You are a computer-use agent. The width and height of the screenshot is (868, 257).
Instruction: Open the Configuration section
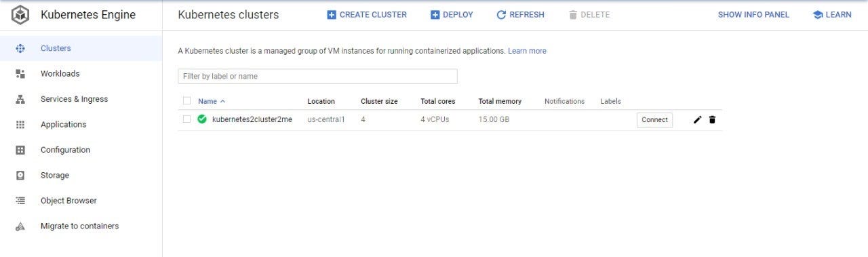(65, 150)
